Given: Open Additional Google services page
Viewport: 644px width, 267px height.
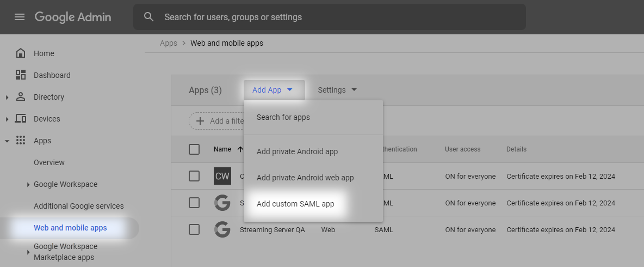Looking at the screenshot, I should tap(79, 206).
